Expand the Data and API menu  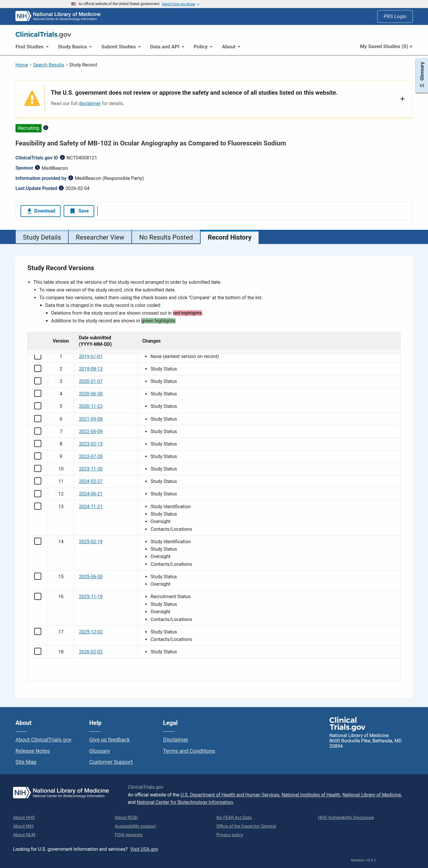[167, 47]
